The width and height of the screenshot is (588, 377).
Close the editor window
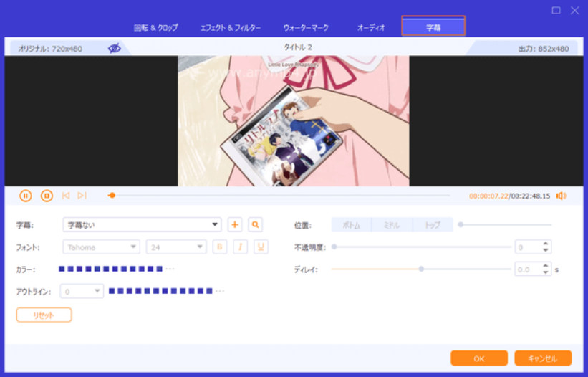[x=575, y=10]
